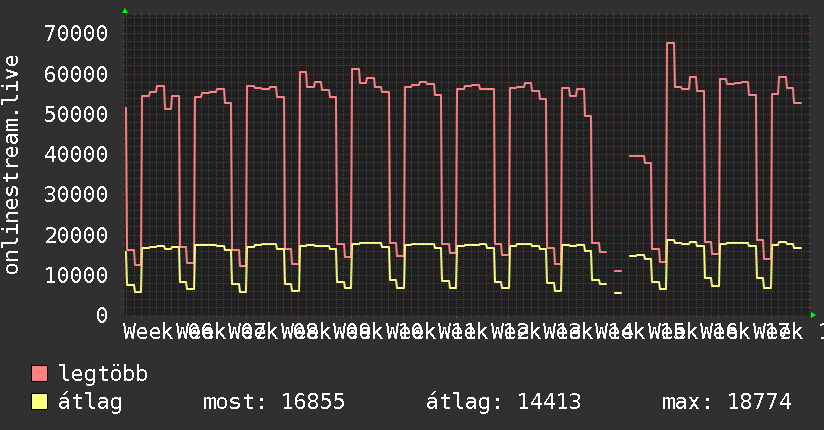The image size is (824, 430).
Task: Select the legtöbb legend label
Action: [103, 374]
